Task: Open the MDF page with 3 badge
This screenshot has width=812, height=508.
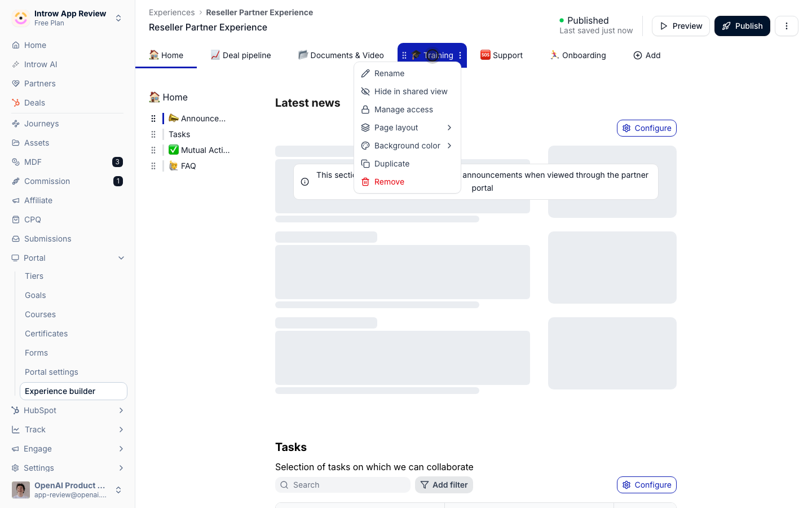Action: point(68,162)
